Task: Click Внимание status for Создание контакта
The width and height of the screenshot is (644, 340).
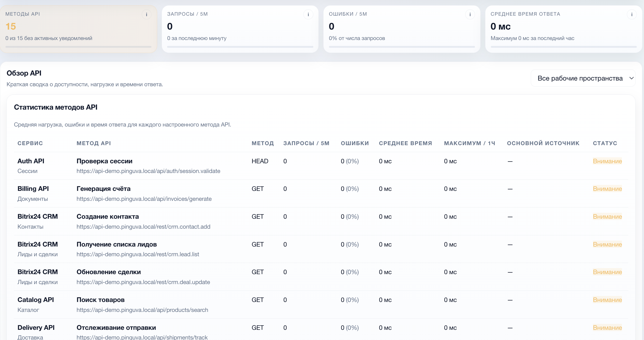Action: pyautogui.click(x=607, y=216)
